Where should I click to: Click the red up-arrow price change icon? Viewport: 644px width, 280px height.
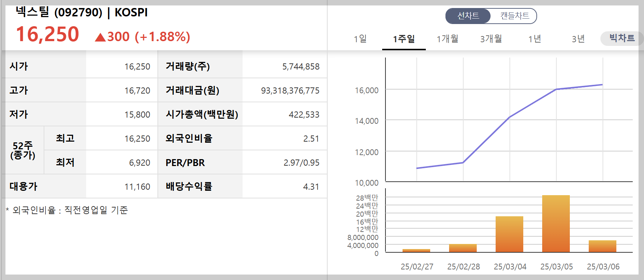click(100, 37)
